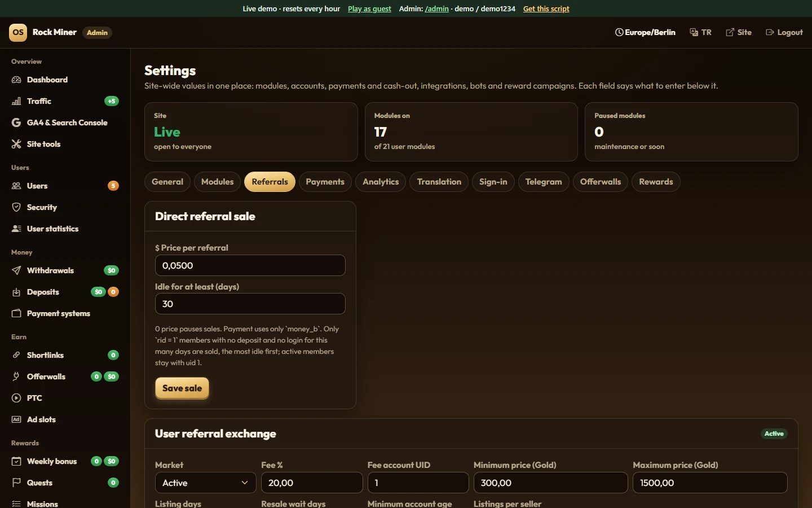Open the Rewards settings tab

click(x=656, y=182)
